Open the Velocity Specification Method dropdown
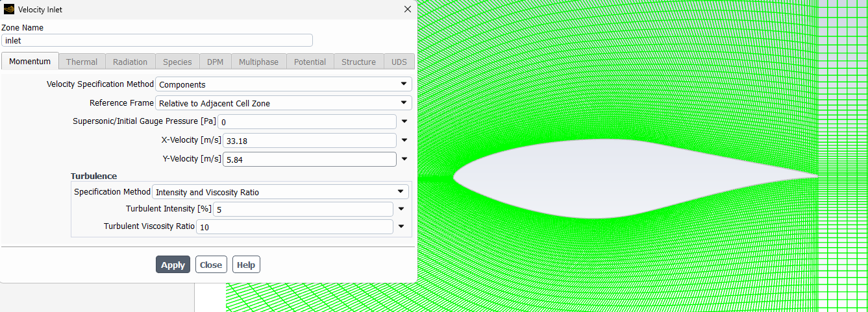Screen dimensions: 868x312 284,84
